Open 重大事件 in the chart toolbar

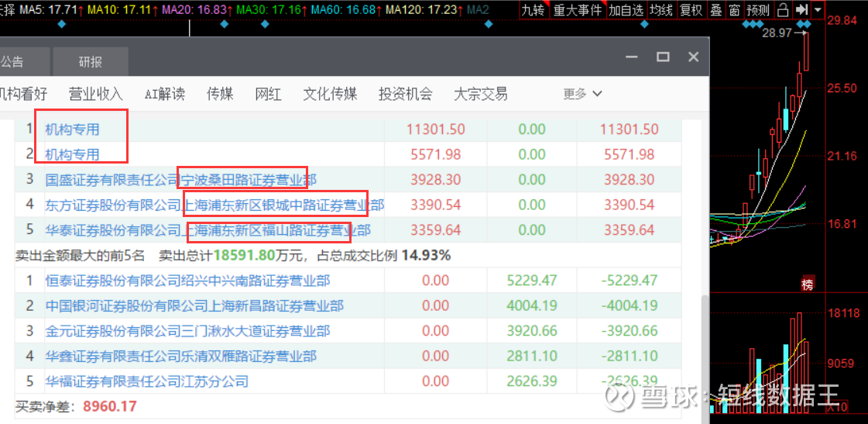click(578, 9)
